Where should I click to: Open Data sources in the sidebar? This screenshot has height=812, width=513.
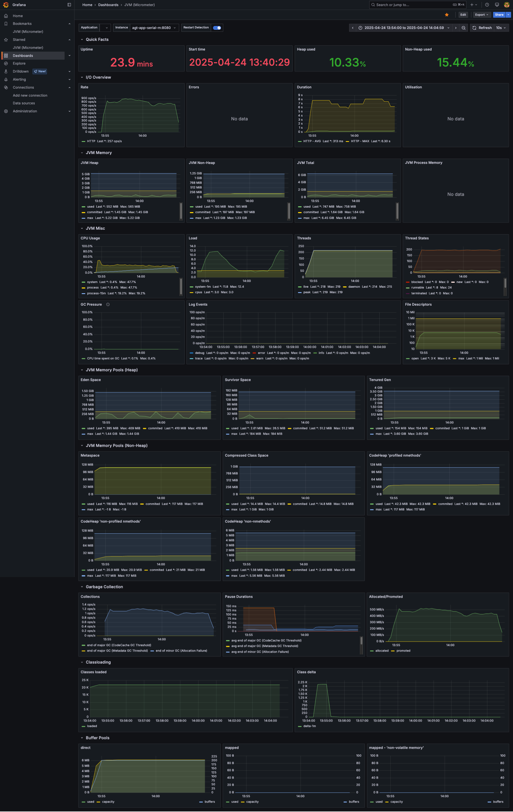[x=24, y=103]
